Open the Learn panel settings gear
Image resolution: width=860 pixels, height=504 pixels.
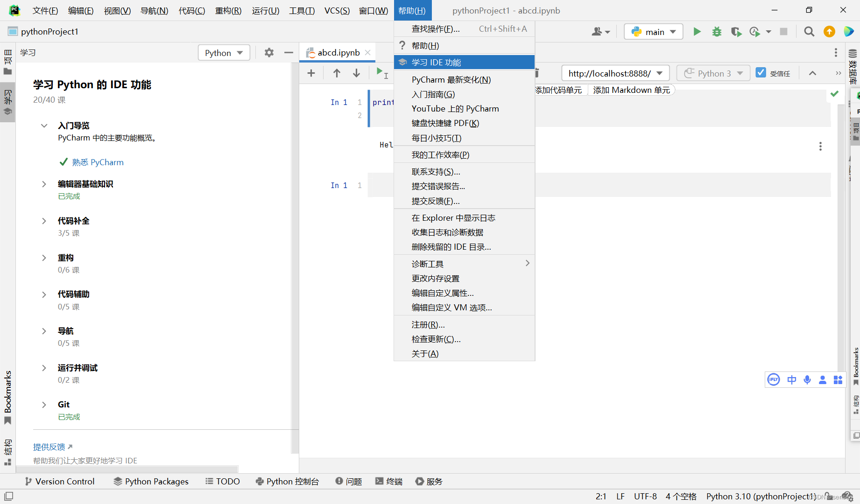click(x=269, y=53)
